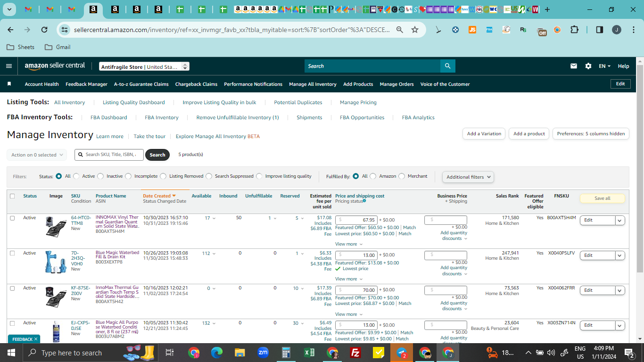Screen dimensions: 644x362
Task: Open Task View on the taskbar
Action: point(170,353)
